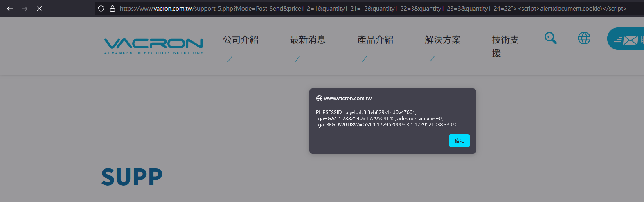Click the envelope contact button
Screen dimensions: 644x202
pyautogui.click(x=626, y=39)
